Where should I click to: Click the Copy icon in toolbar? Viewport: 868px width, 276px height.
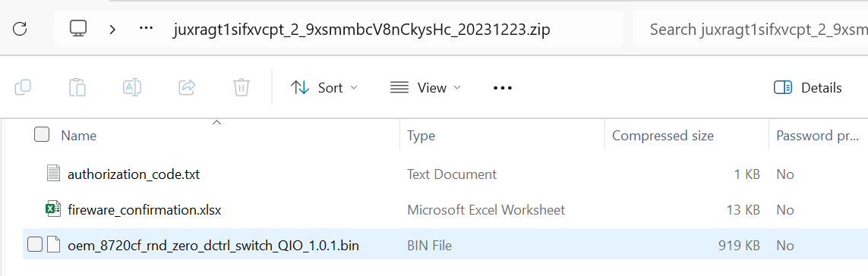[23, 87]
